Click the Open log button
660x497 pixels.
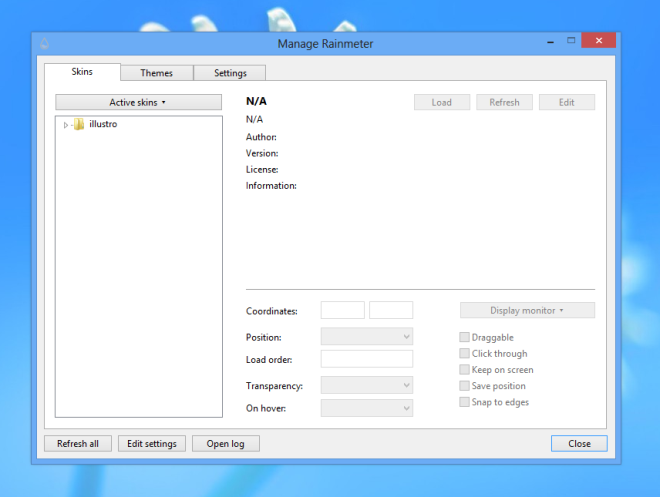click(226, 444)
